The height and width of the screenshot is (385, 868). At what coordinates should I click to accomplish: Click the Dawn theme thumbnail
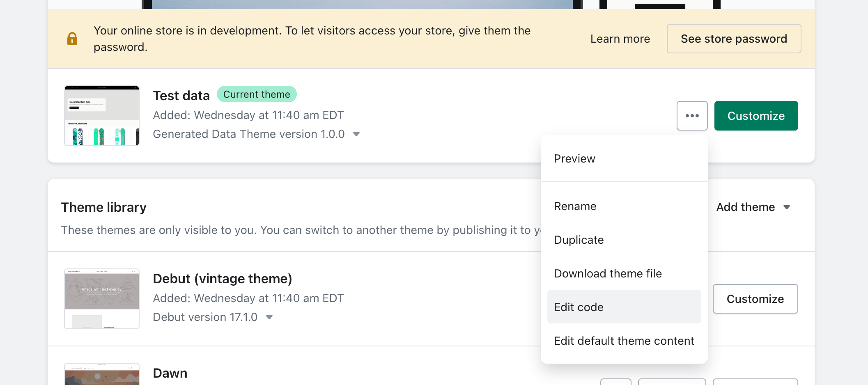click(102, 374)
